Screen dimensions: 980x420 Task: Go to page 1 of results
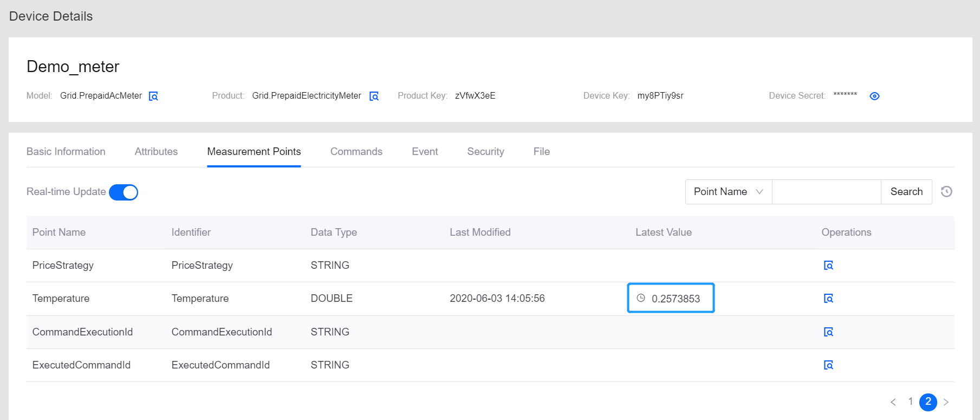(x=911, y=402)
